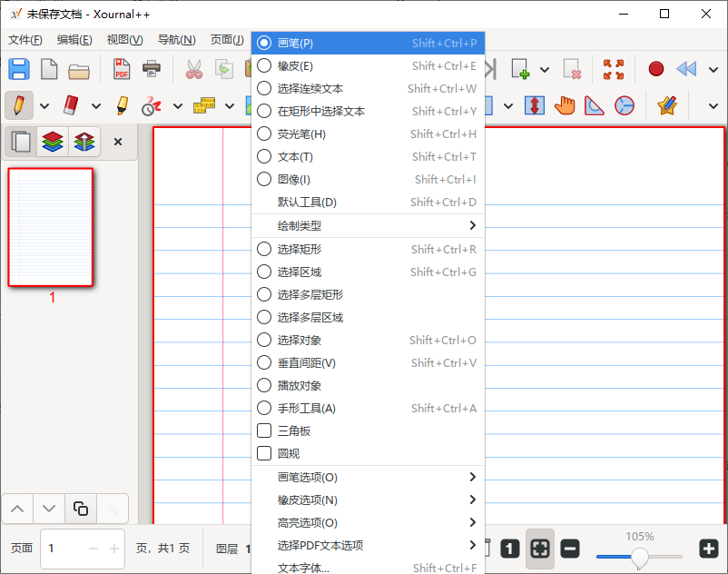
Task: Create a new document with the blank page icon
Action: point(49,69)
